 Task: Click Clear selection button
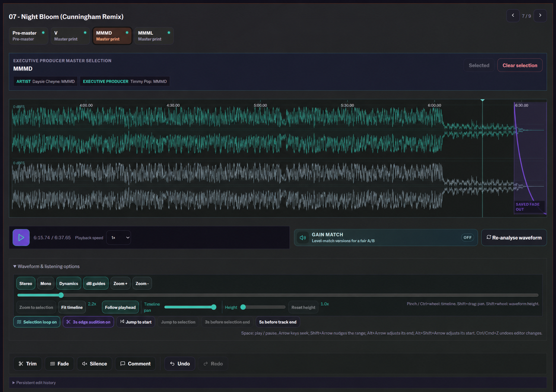click(520, 65)
